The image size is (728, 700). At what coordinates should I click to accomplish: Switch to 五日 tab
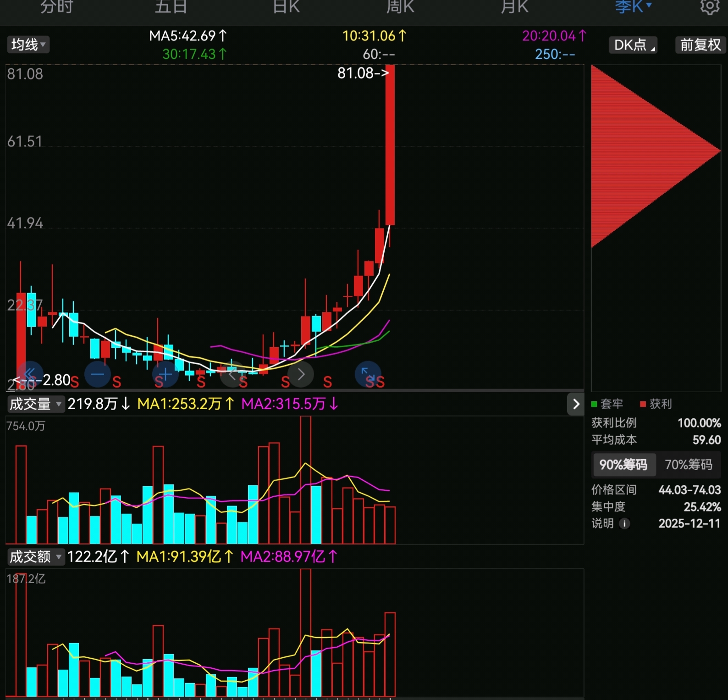pos(171,7)
